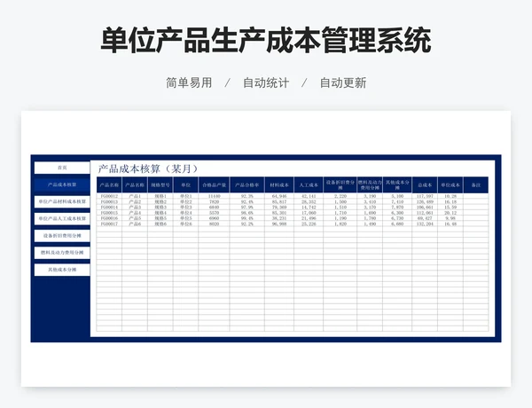Select output quantity cell 7820
This screenshot has height=408, width=532.
pos(214,201)
